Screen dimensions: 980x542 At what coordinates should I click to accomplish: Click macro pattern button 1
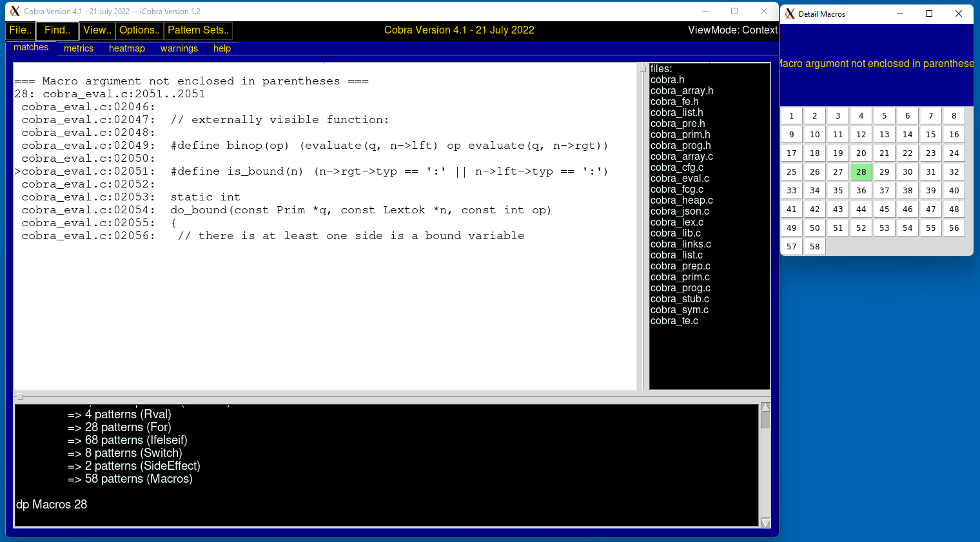[791, 116]
